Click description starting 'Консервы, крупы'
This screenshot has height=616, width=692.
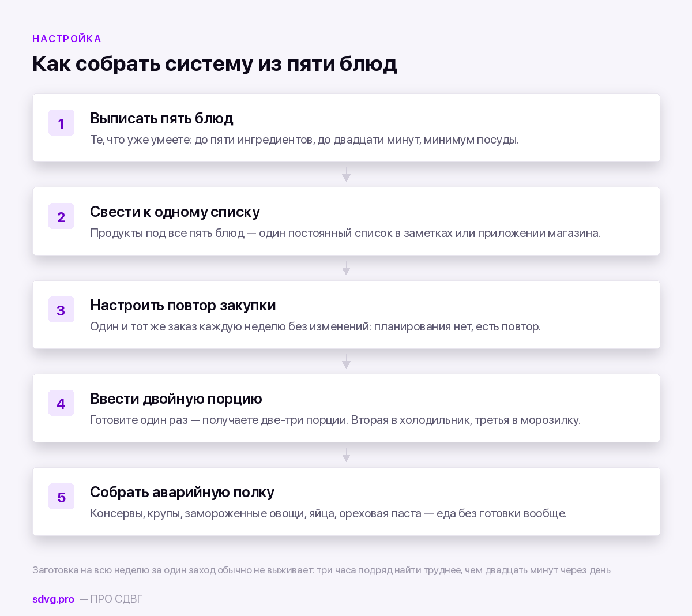tap(328, 513)
